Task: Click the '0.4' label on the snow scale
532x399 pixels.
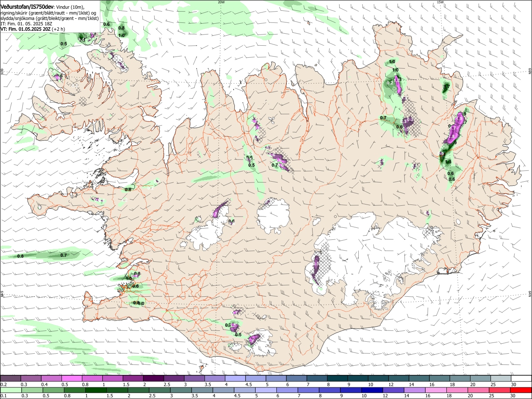Action: tap(44, 384)
